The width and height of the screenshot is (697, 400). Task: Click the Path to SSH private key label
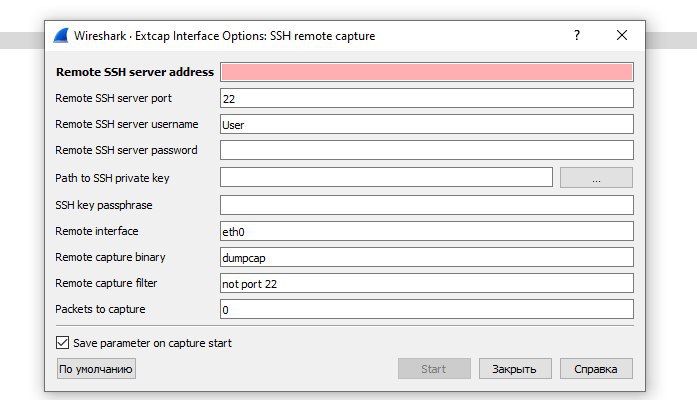112,178
